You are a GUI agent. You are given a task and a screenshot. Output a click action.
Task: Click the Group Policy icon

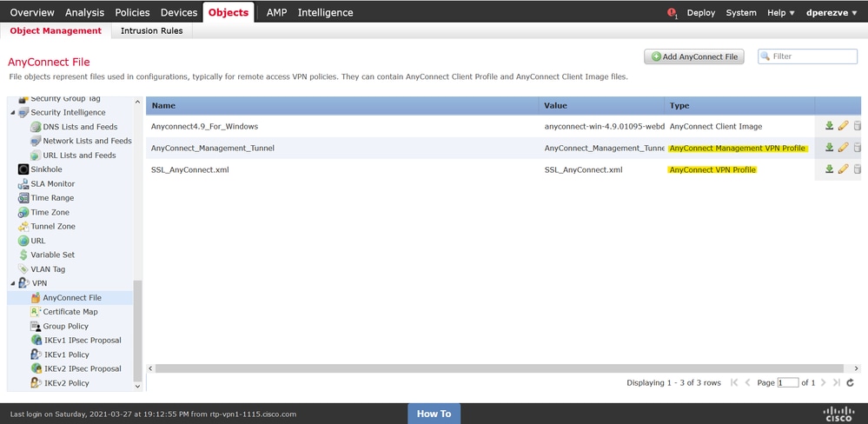click(x=36, y=326)
